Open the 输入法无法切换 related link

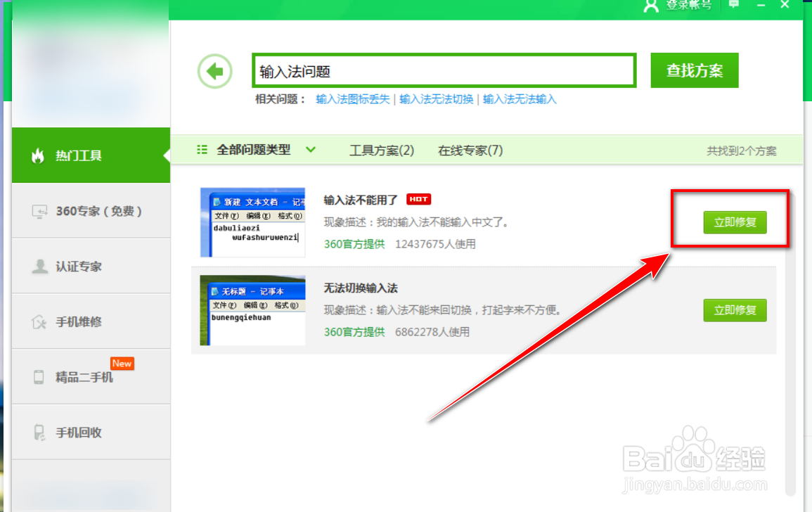point(436,99)
